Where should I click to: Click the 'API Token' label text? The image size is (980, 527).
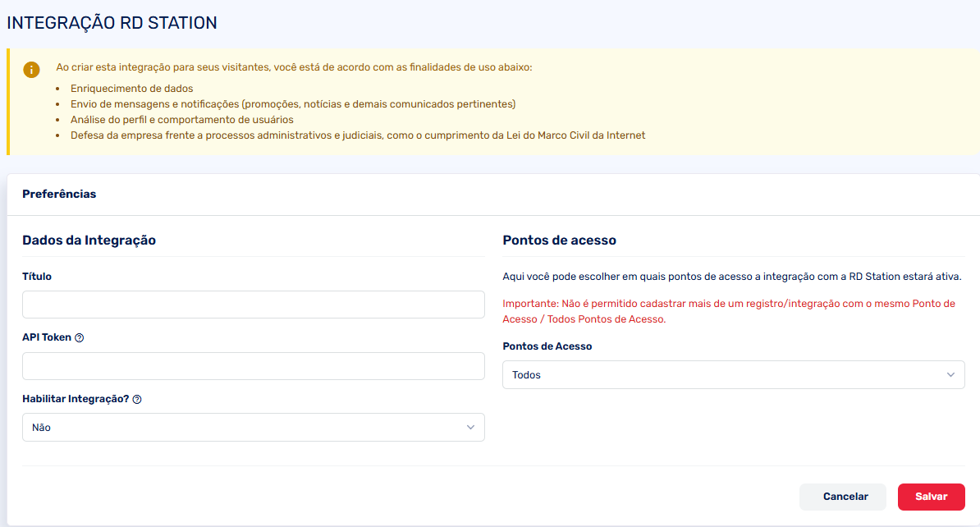(x=47, y=337)
